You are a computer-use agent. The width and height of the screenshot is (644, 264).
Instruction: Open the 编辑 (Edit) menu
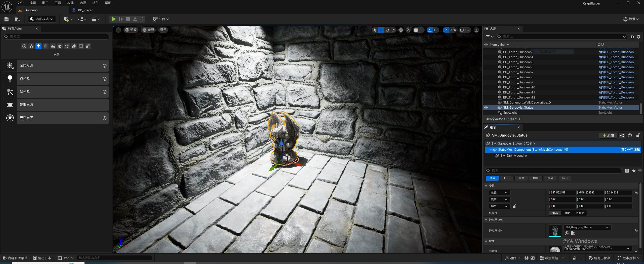click(32, 3)
